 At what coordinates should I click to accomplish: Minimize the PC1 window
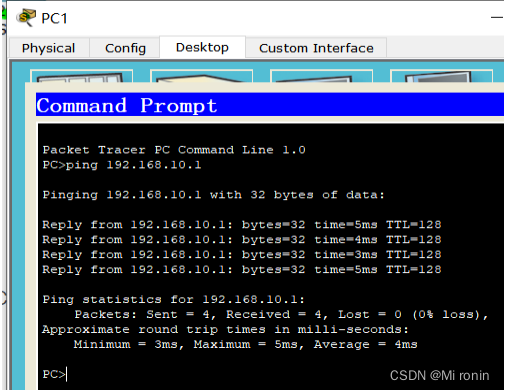[x=497, y=17]
